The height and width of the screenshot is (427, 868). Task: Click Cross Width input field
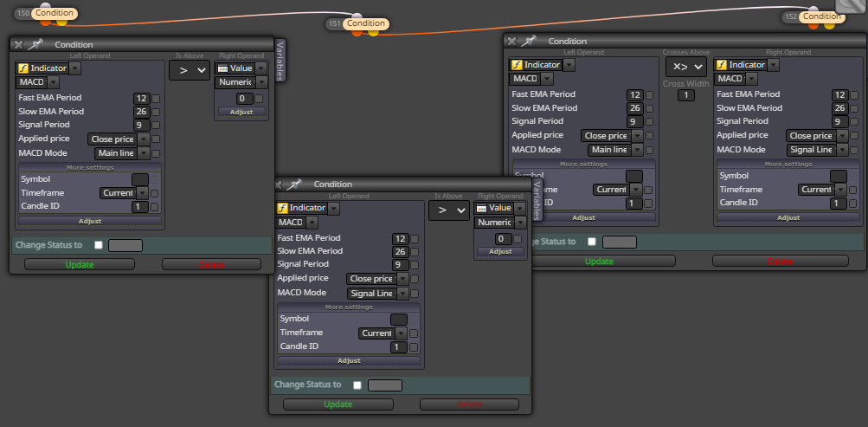pyautogui.click(x=686, y=95)
